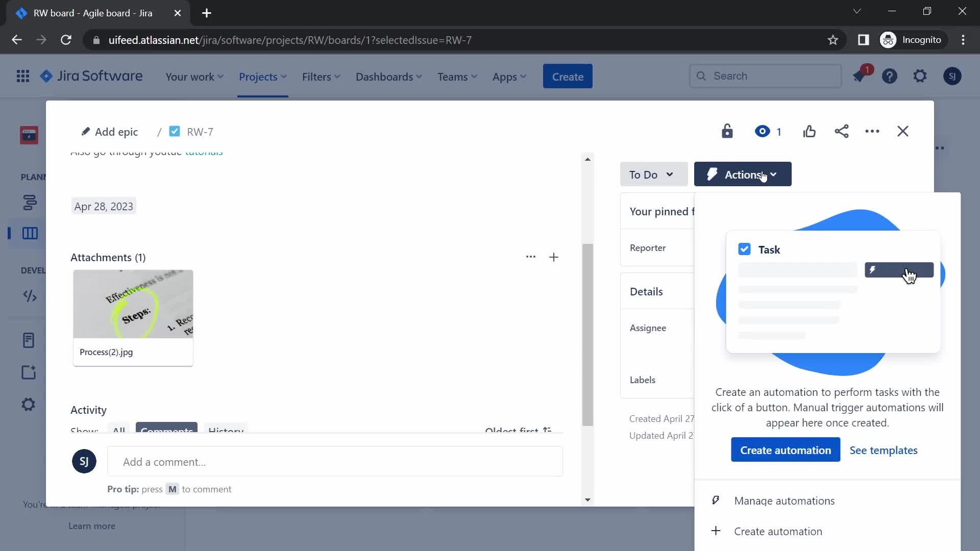The image size is (980, 551).
Task: Click scrollbar down arrow in issue panel
Action: coord(587,500)
